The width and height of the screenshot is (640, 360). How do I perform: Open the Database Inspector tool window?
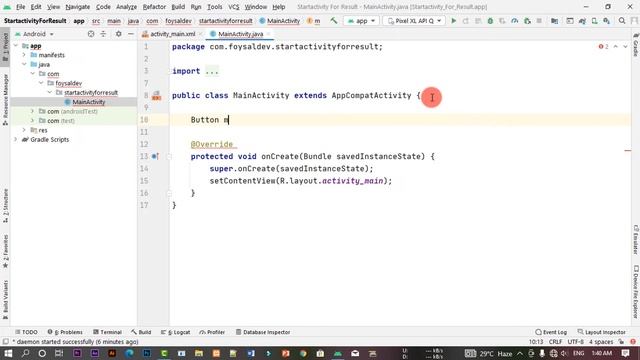[x=263, y=332]
